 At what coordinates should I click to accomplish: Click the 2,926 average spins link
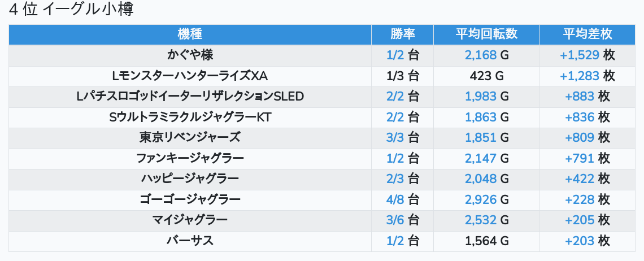coord(481,199)
